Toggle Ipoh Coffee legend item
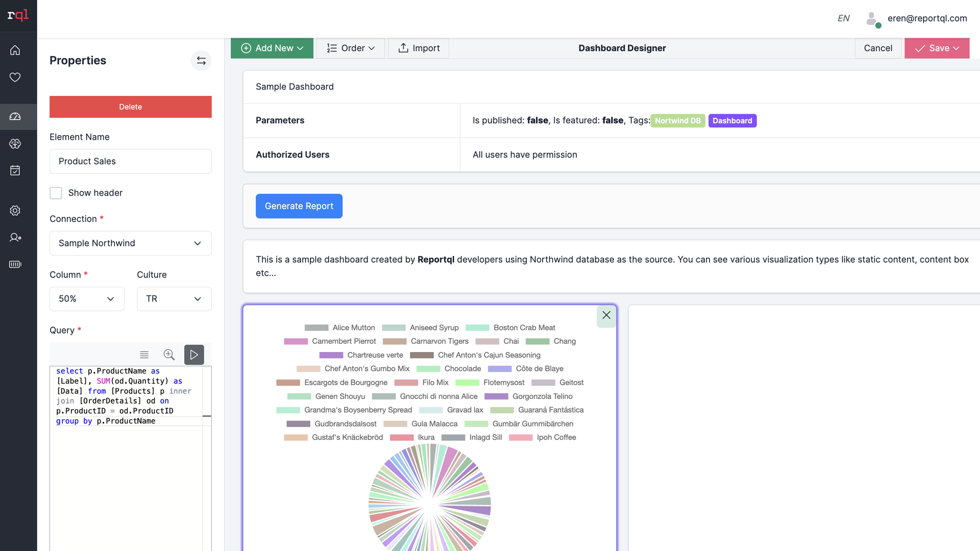980x551 pixels. (556, 437)
